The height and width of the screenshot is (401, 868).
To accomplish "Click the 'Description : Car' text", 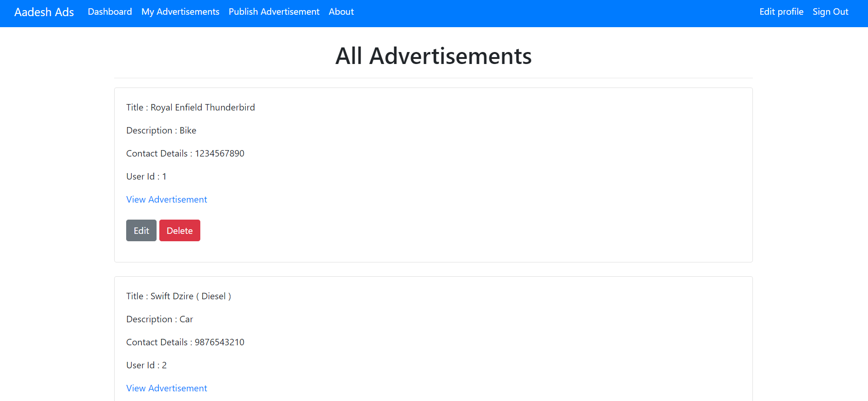I will [159, 319].
